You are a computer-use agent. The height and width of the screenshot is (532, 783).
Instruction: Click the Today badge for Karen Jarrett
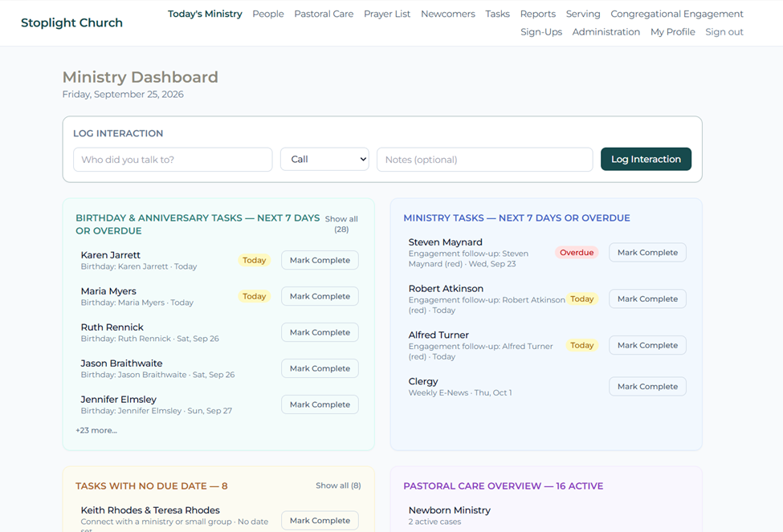coord(254,260)
